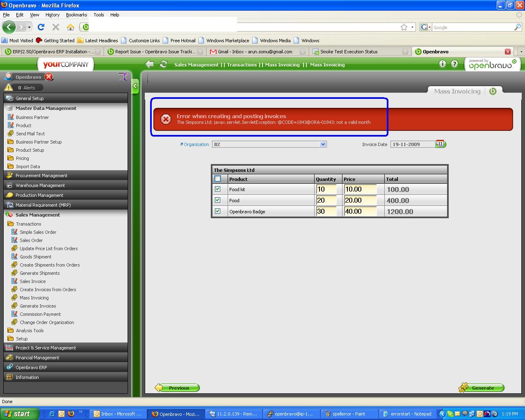Click the Alerts warning triangle icon
This screenshot has height=420, width=525.
pyautogui.click(x=9, y=87)
